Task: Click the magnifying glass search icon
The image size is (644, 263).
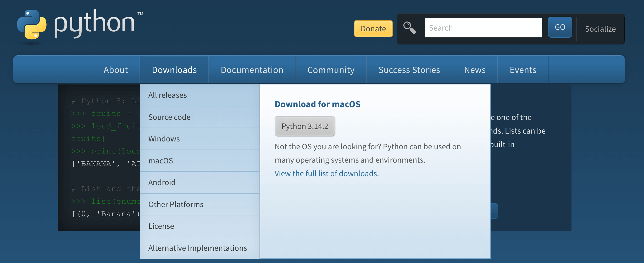Action: pyautogui.click(x=409, y=28)
